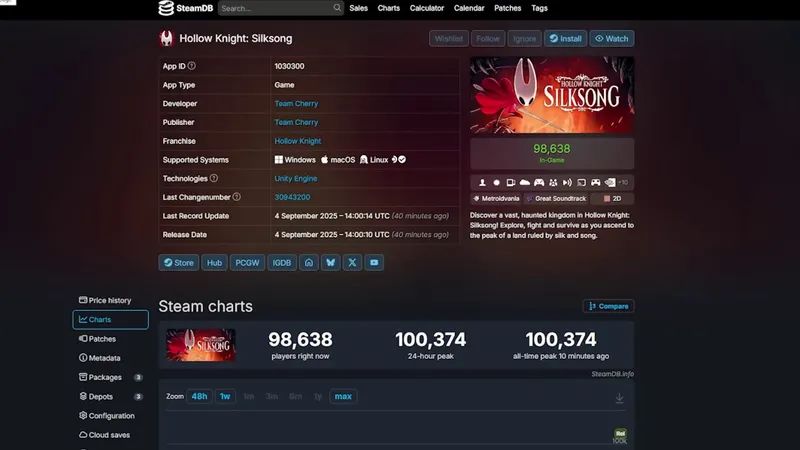Click the SteamDB logo
Image resolution: width=800 pixels, height=450 pixels.
pos(186,8)
